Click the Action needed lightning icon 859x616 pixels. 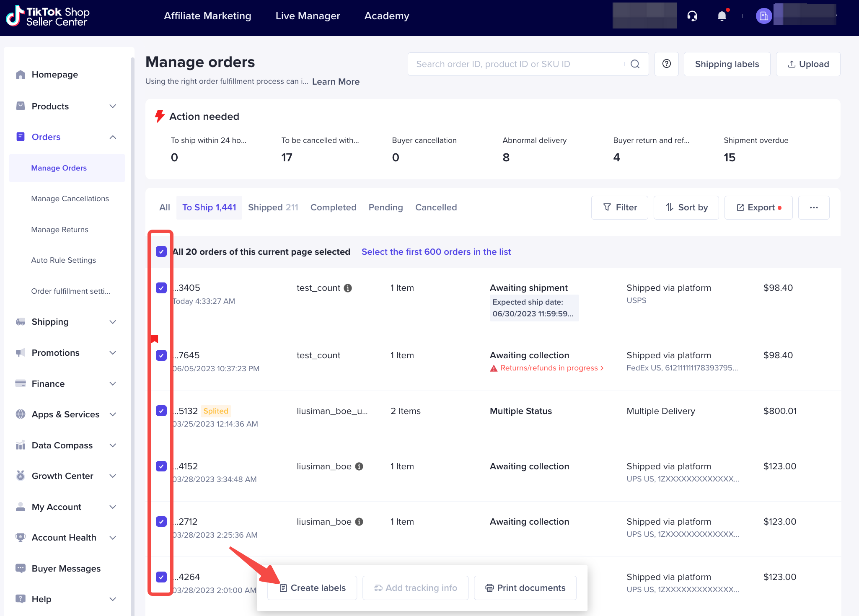point(160,116)
